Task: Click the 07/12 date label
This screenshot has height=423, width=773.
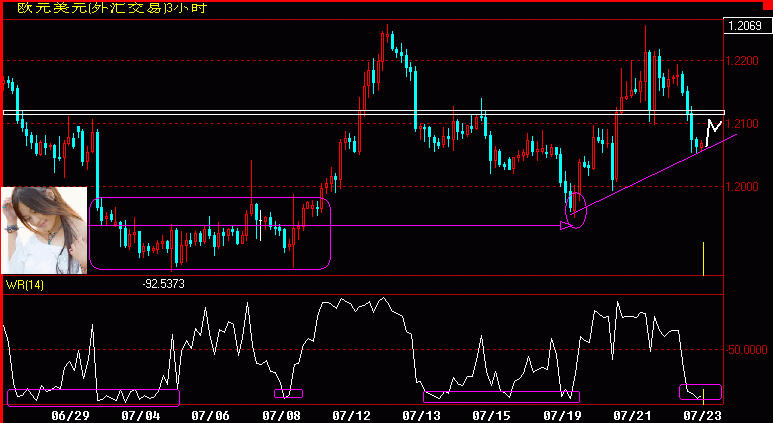Action: (x=351, y=416)
